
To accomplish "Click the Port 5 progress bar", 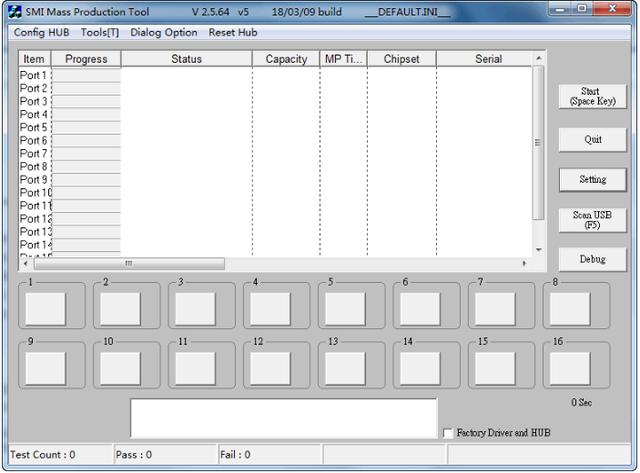I will coord(86,127).
